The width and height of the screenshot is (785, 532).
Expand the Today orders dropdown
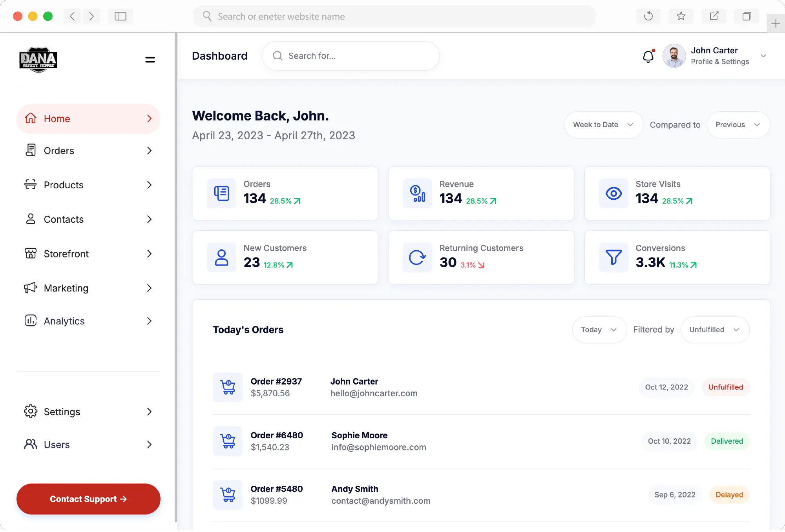coord(599,330)
